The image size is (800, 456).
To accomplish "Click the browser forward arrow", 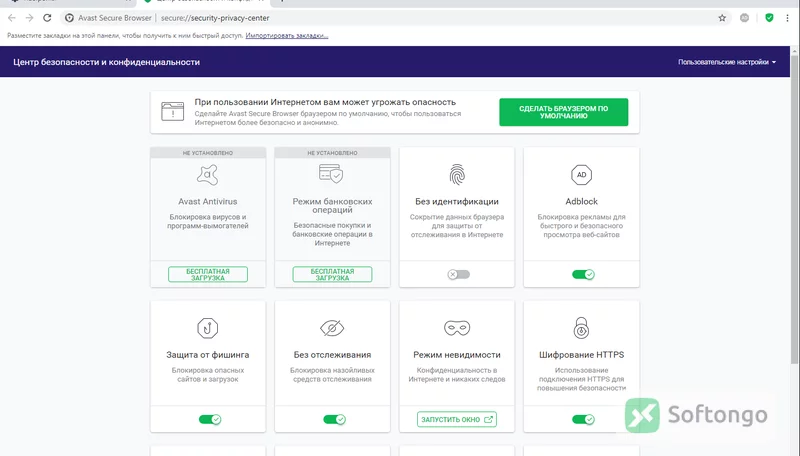I will (30, 18).
